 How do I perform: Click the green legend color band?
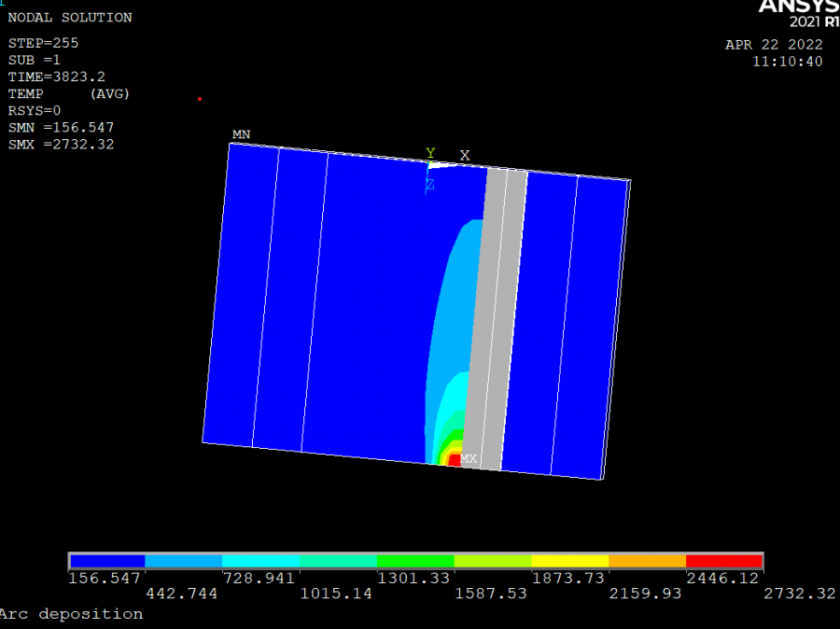point(415,561)
